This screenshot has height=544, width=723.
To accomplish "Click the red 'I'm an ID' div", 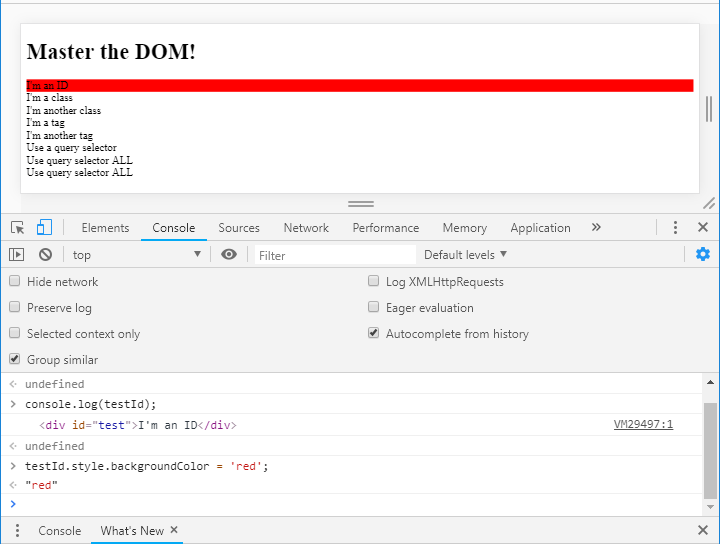I will click(x=360, y=85).
